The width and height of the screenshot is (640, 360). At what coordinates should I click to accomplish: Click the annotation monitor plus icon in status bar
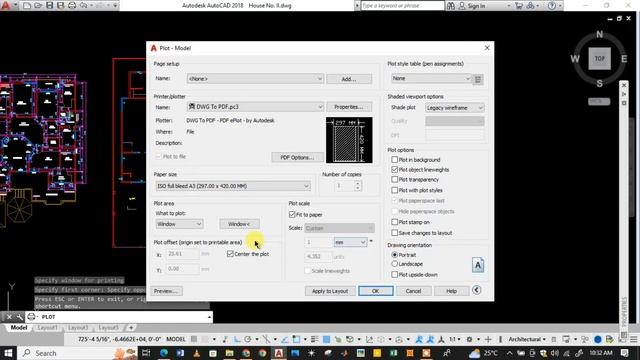[488, 339]
